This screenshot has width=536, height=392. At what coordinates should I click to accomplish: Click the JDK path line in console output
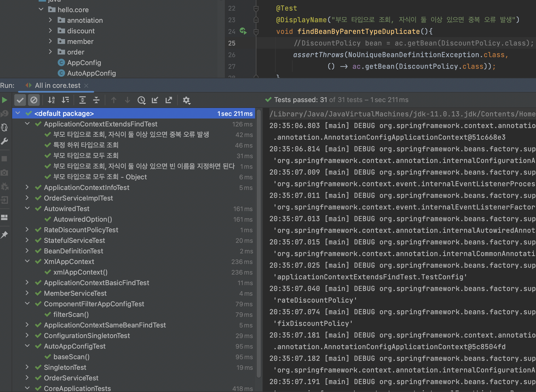click(x=402, y=114)
